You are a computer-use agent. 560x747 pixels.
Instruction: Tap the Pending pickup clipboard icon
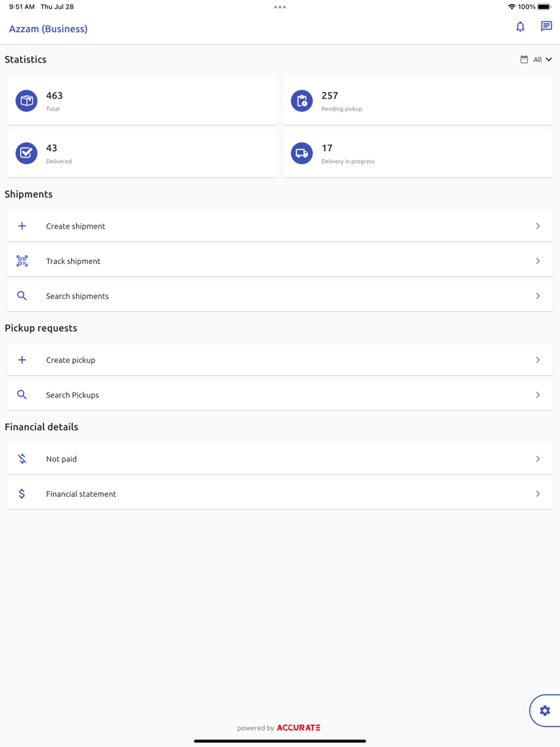click(x=302, y=101)
